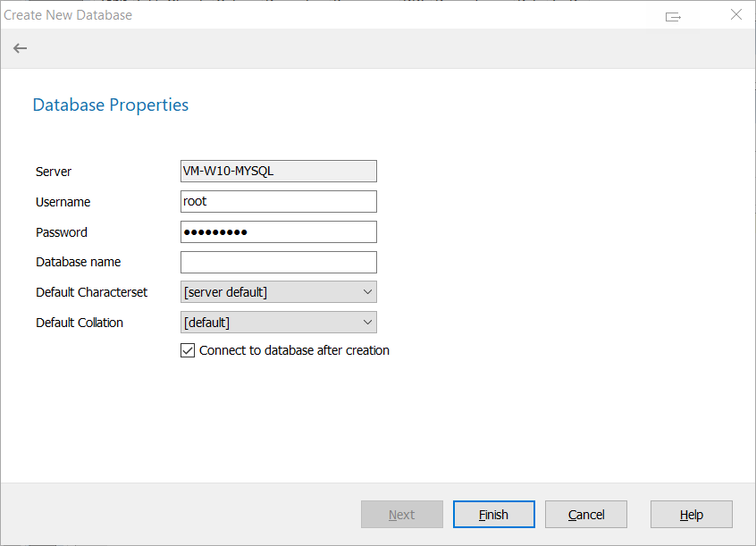
Task: Click the Database Properties heading
Action: [110, 105]
